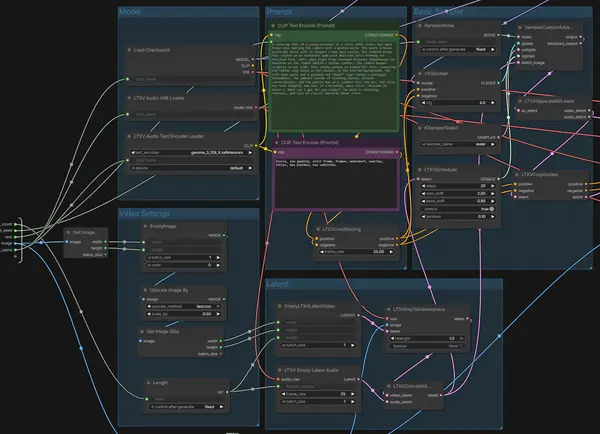Increase batch_size arrow in EmptyImage node

click(218, 258)
